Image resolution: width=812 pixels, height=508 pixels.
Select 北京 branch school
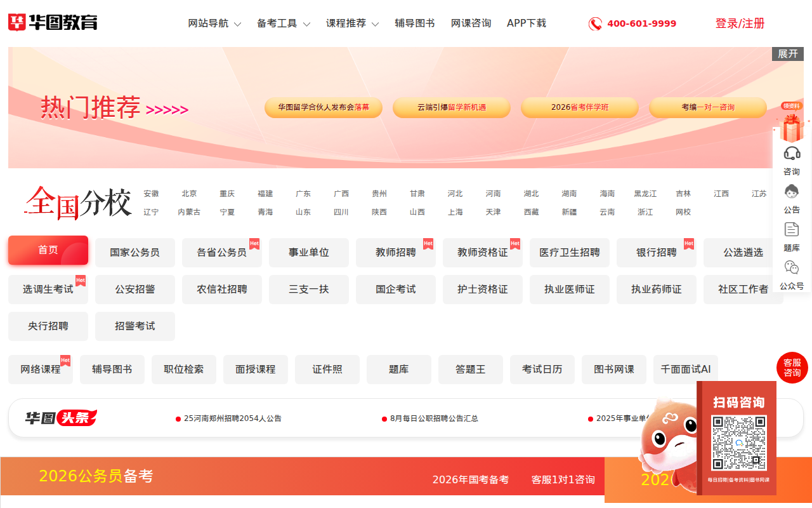[x=189, y=194]
